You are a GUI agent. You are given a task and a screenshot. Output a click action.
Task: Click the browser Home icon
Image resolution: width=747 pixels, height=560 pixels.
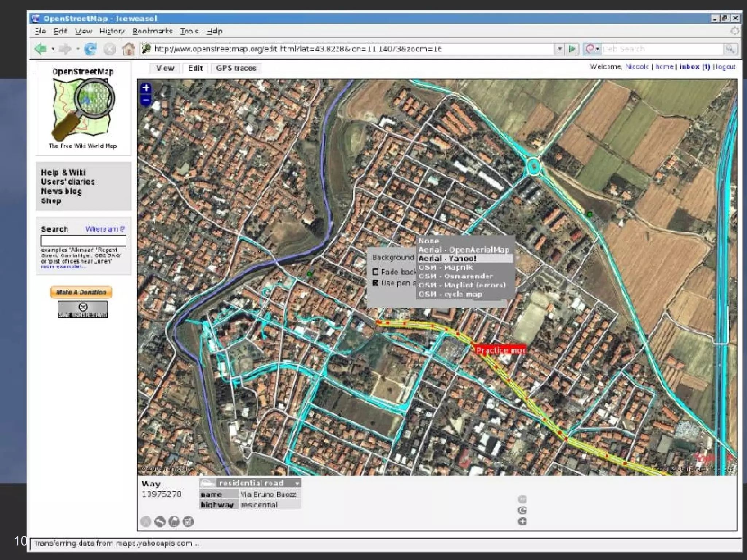[x=128, y=49]
